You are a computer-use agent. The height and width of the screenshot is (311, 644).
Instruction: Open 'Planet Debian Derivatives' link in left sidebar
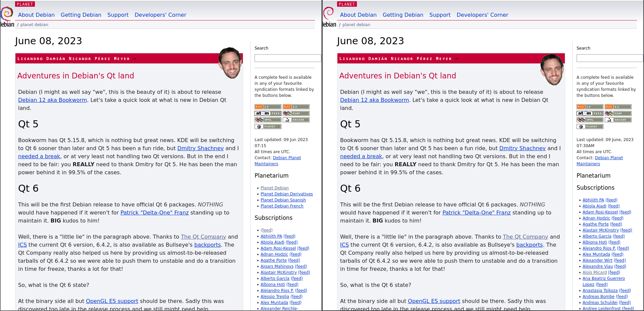286,194
